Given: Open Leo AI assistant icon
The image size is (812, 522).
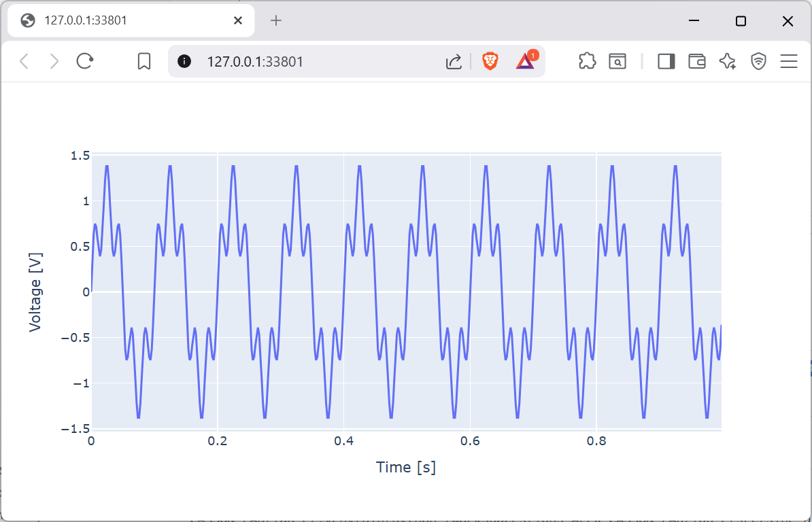Looking at the screenshot, I should pos(728,62).
